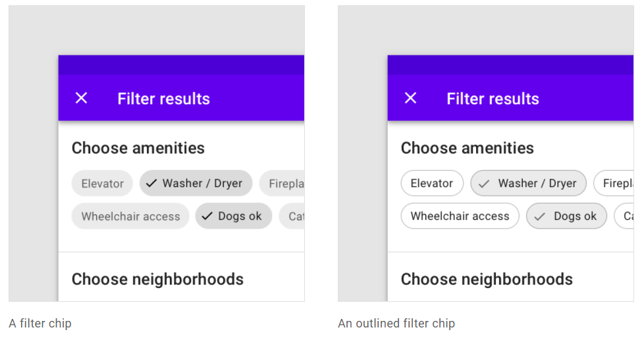Click checkmark on filled Dogs ok chip
Viewport: 644px width, 340px height.
coord(207,216)
